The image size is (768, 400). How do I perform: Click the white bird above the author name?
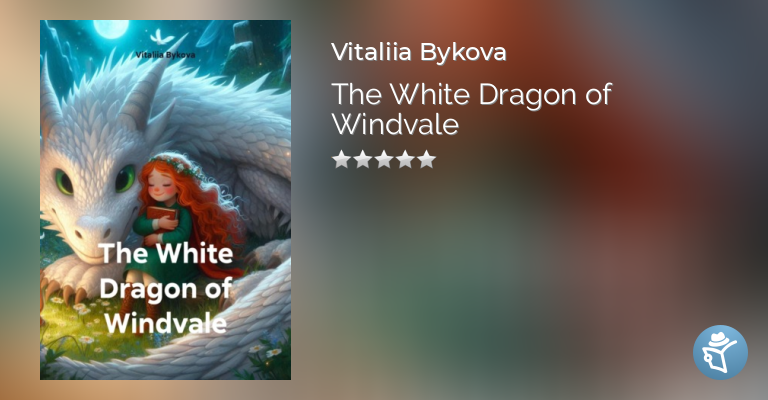[160, 37]
